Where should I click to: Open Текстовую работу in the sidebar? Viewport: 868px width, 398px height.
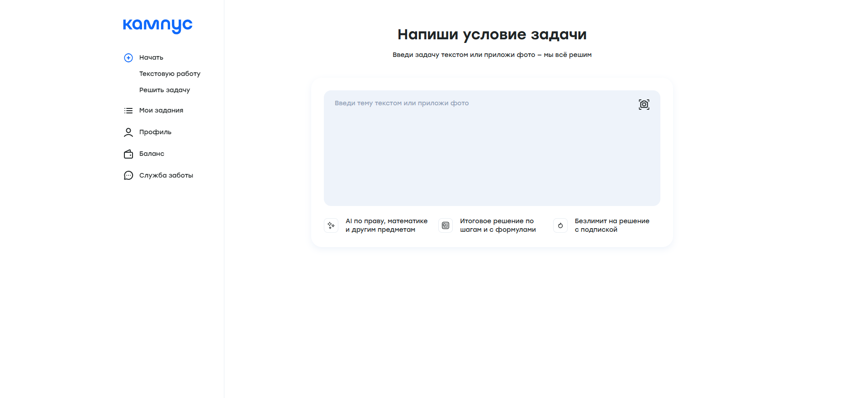tap(170, 74)
